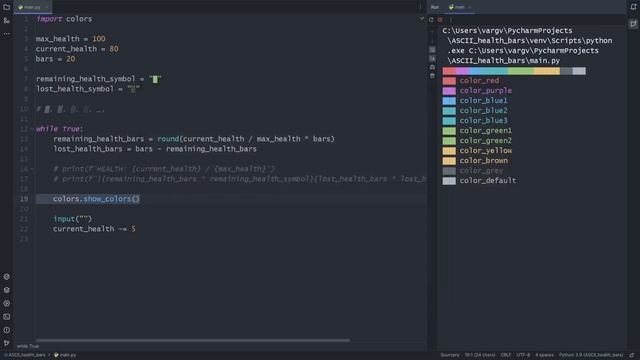The height and width of the screenshot is (360, 640).
Task: Click the line and column position indicator
Action: point(480,355)
